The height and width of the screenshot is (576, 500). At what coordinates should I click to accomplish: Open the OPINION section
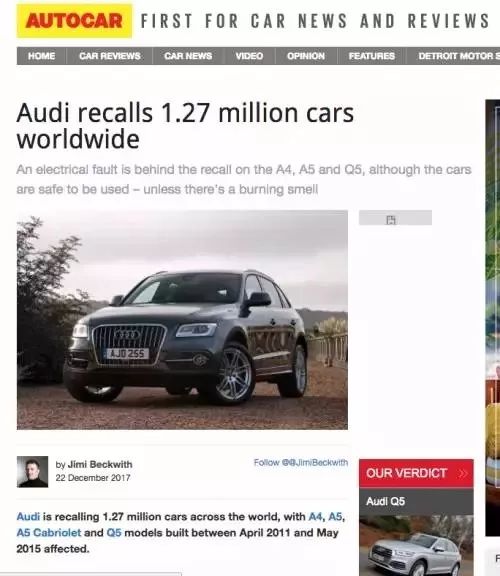[x=306, y=56]
